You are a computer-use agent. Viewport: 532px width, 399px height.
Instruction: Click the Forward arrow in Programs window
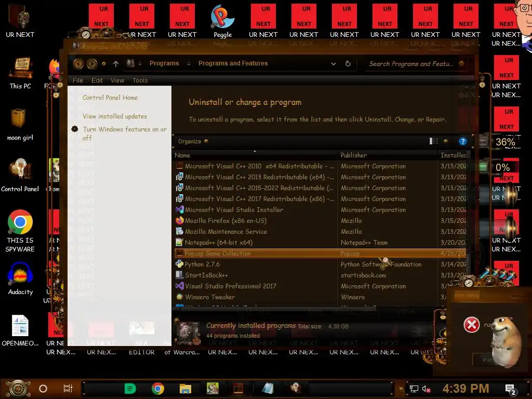click(91, 63)
